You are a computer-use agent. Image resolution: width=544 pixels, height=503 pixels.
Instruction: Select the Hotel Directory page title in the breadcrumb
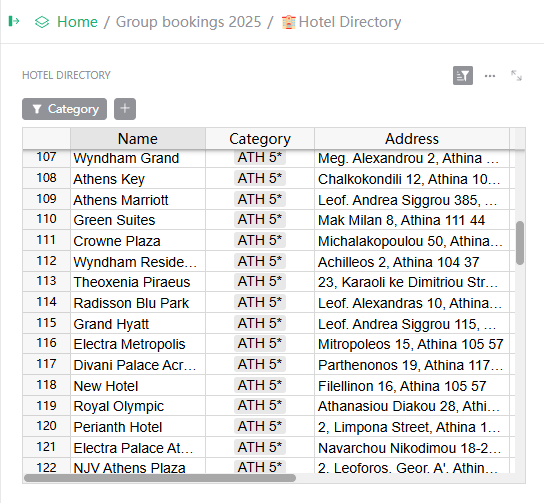click(350, 22)
